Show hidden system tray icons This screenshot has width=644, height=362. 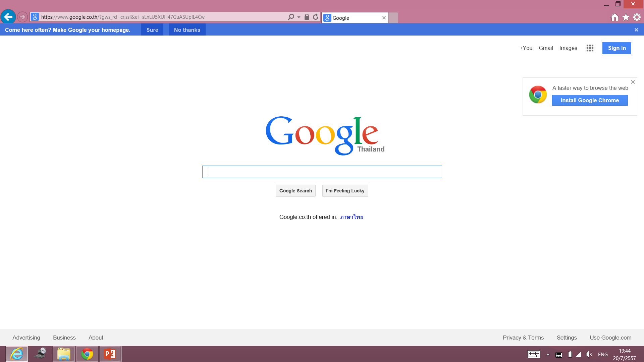point(548,354)
